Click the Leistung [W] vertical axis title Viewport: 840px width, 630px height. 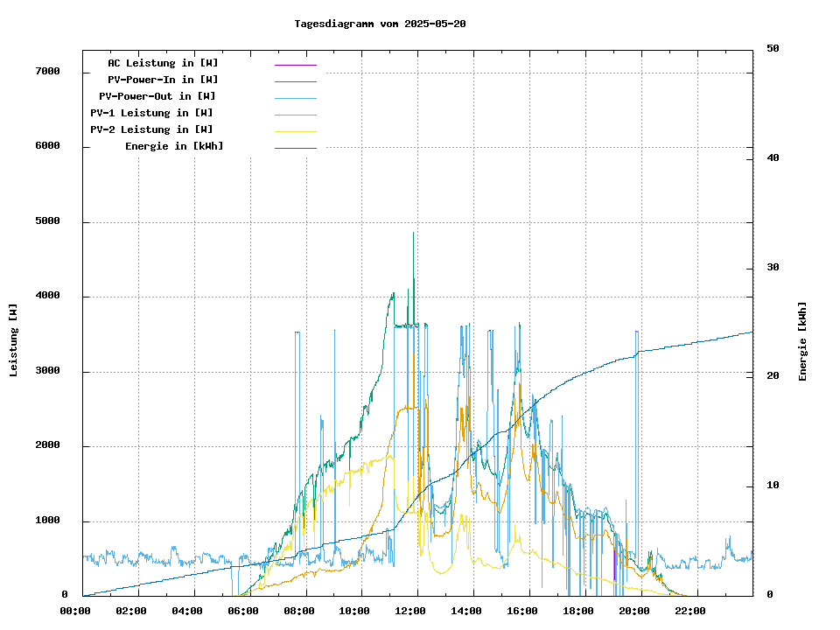[x=14, y=339]
